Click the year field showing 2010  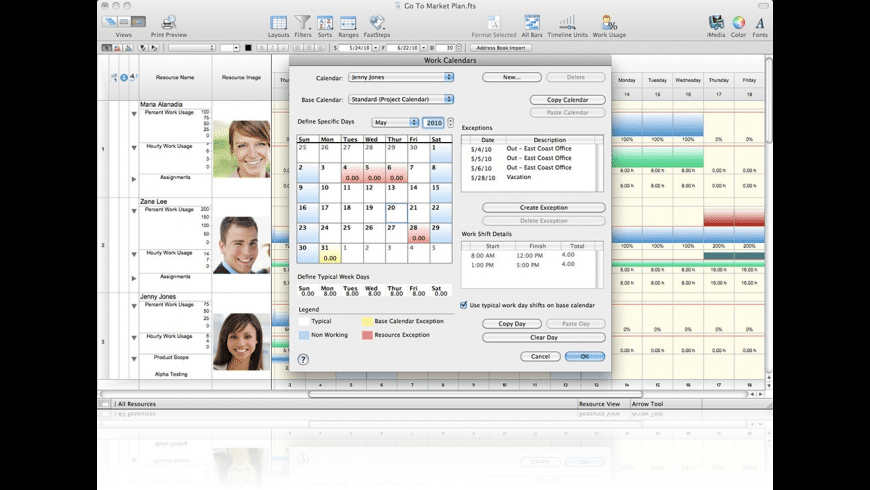pyautogui.click(x=433, y=123)
